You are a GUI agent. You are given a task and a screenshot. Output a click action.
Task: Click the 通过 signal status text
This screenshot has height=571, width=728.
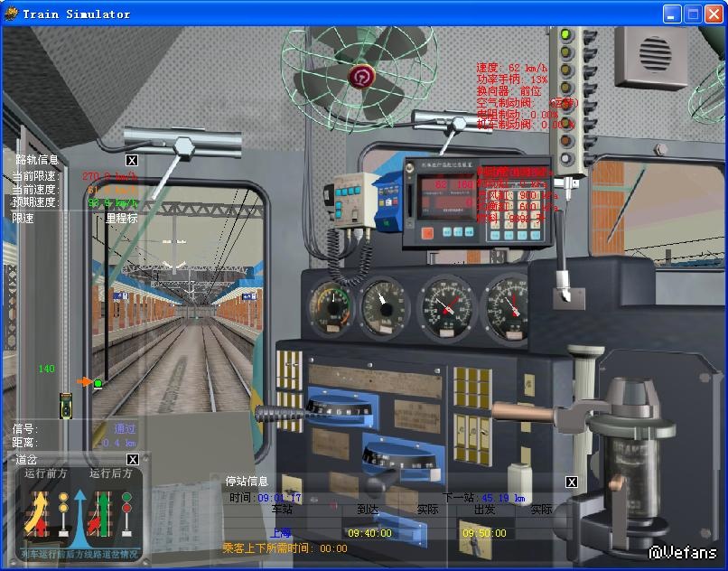[x=125, y=429]
